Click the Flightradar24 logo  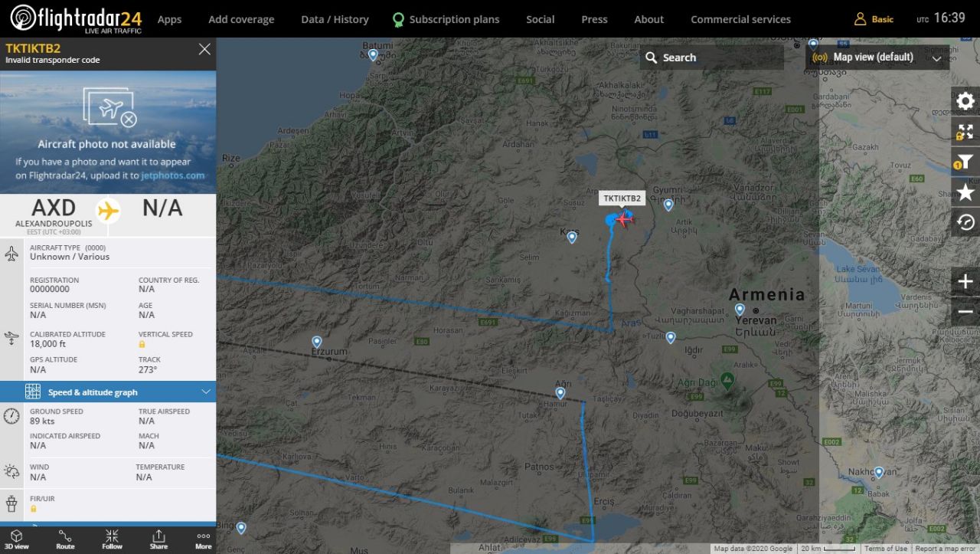76,18
